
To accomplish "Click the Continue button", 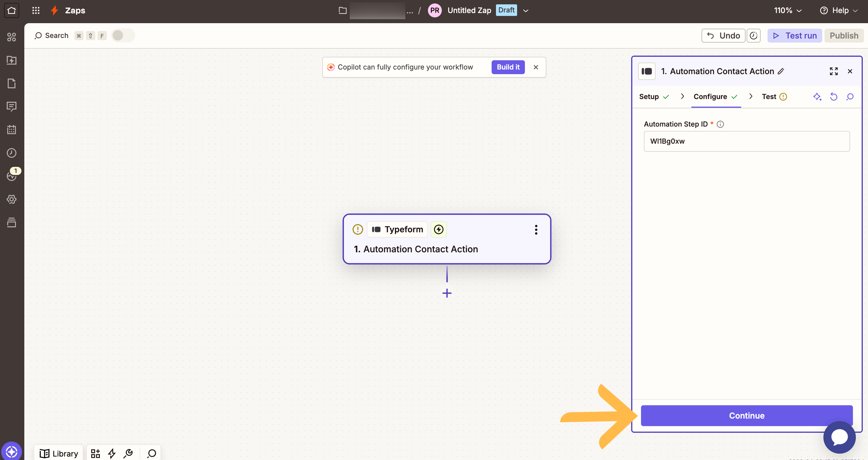I will click(x=746, y=415).
